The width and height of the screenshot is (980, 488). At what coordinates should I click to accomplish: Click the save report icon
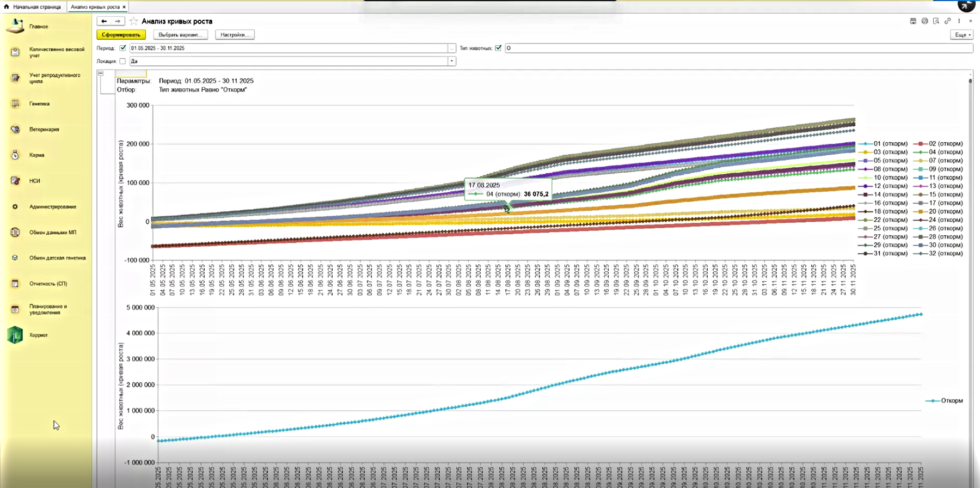click(x=913, y=21)
